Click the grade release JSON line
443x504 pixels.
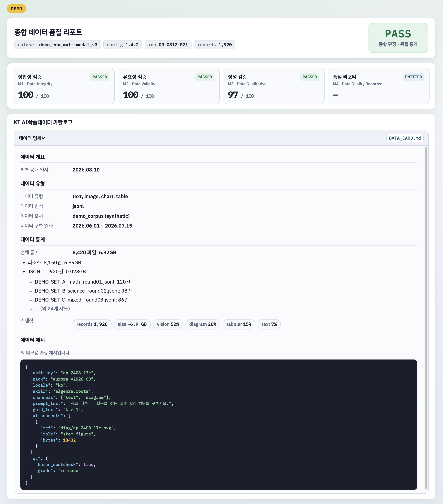pyautogui.click(x=58, y=471)
